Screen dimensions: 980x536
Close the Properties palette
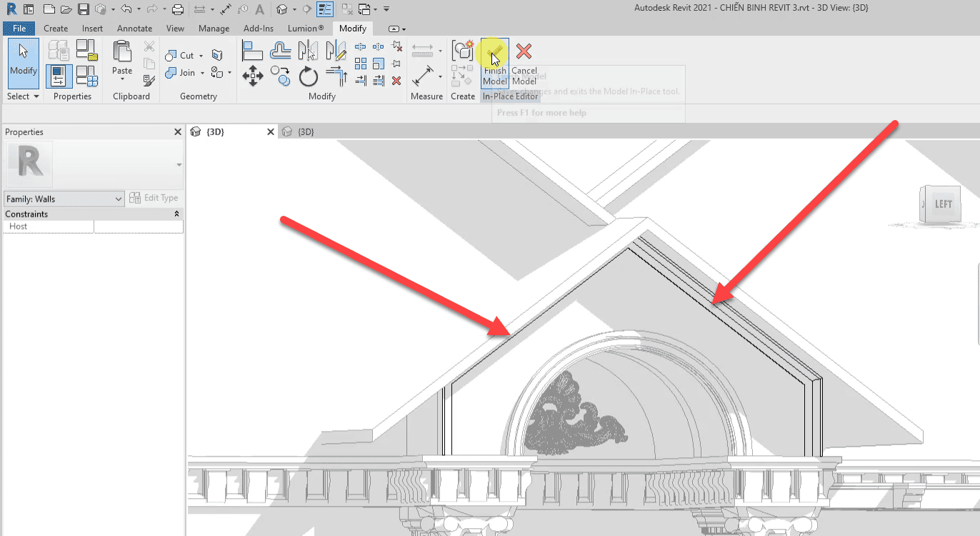(178, 131)
